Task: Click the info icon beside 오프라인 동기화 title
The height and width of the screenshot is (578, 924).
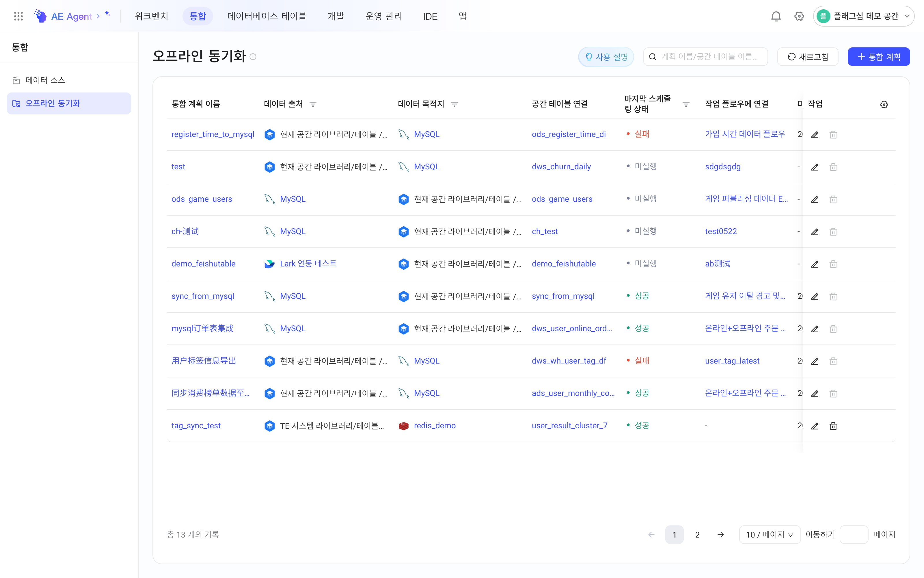Action: 253,57
